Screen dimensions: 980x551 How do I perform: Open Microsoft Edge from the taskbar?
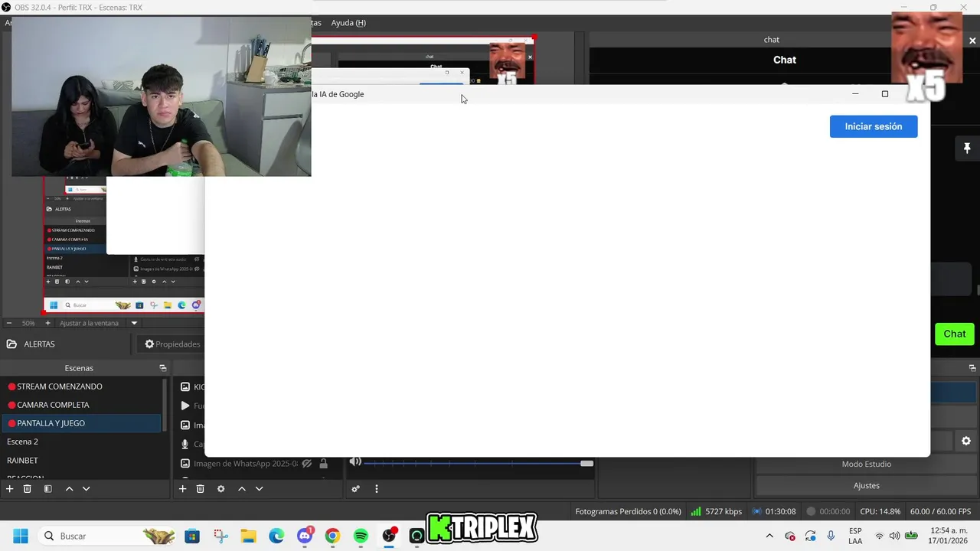click(276, 536)
